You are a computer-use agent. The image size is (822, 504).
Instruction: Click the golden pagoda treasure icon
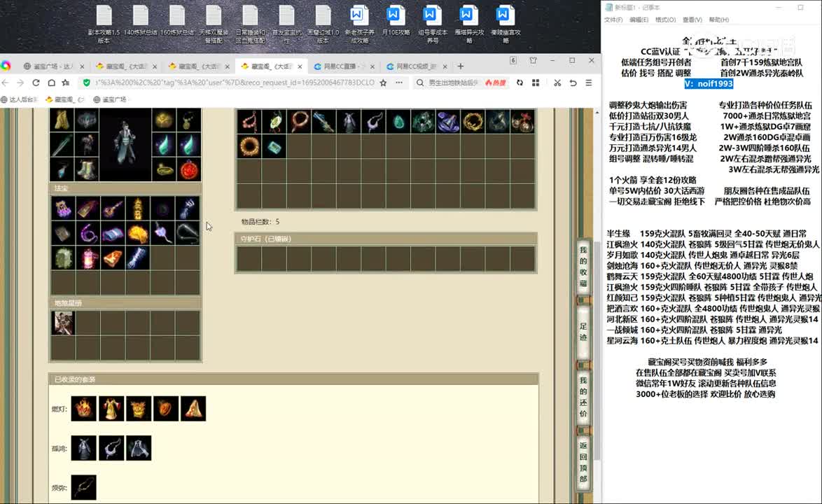click(138, 209)
